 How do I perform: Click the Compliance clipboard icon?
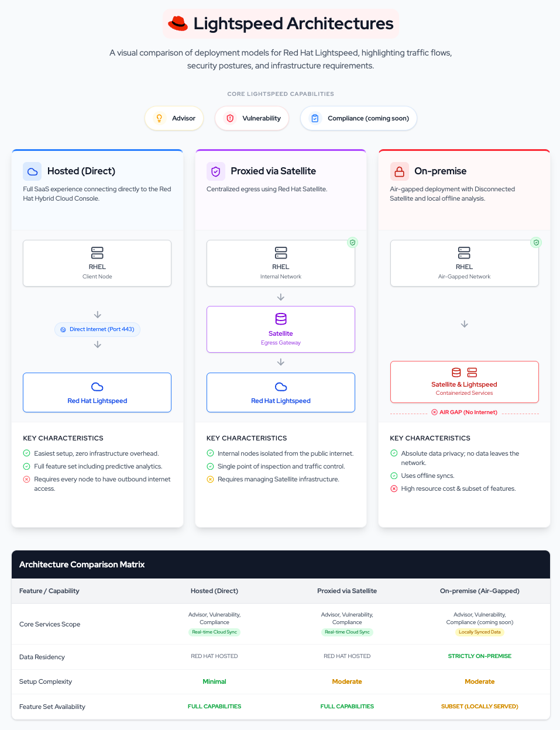coord(315,118)
